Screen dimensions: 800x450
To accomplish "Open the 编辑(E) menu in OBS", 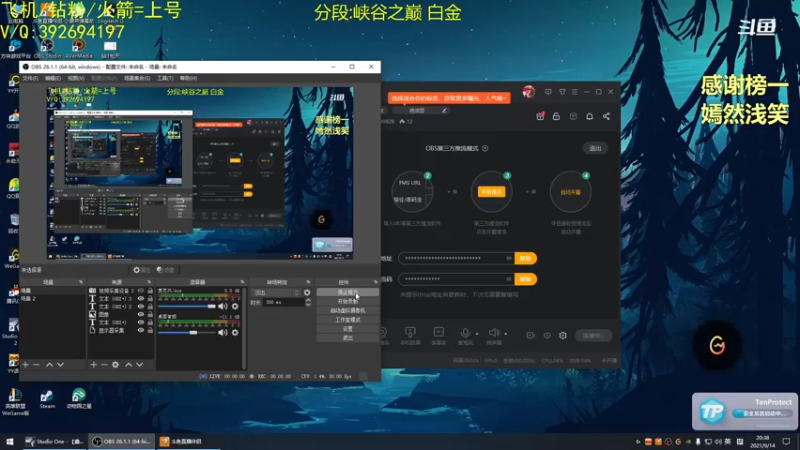I will click(x=53, y=78).
